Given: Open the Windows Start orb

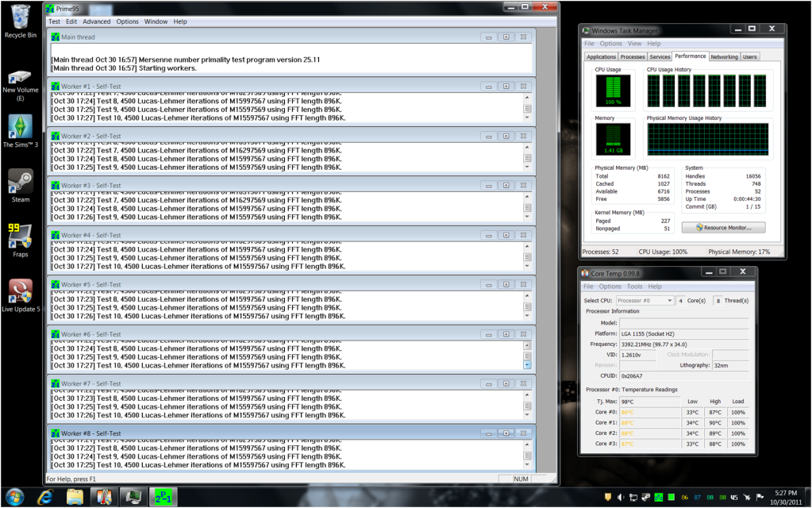Looking at the screenshot, I should coord(14,497).
